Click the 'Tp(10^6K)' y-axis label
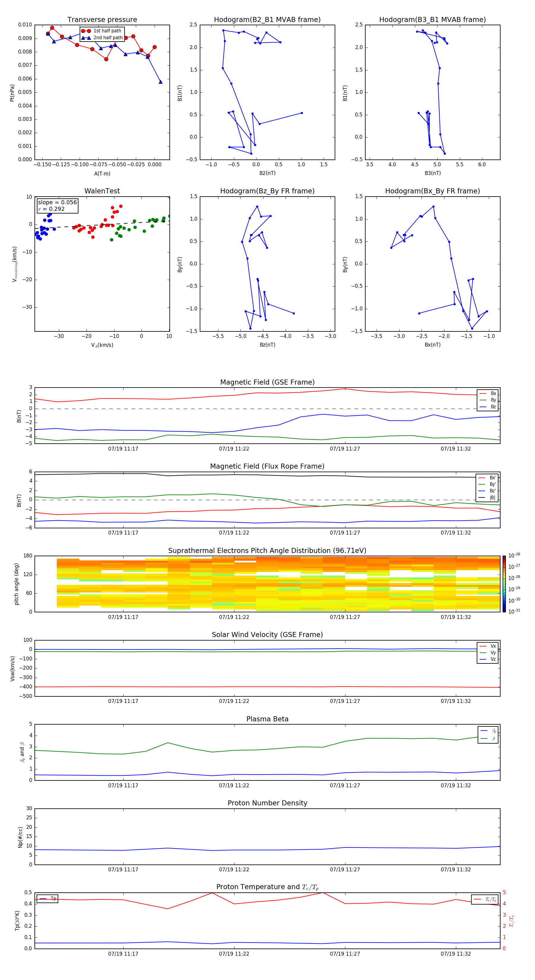The width and height of the screenshot is (535, 980). pos(17,921)
